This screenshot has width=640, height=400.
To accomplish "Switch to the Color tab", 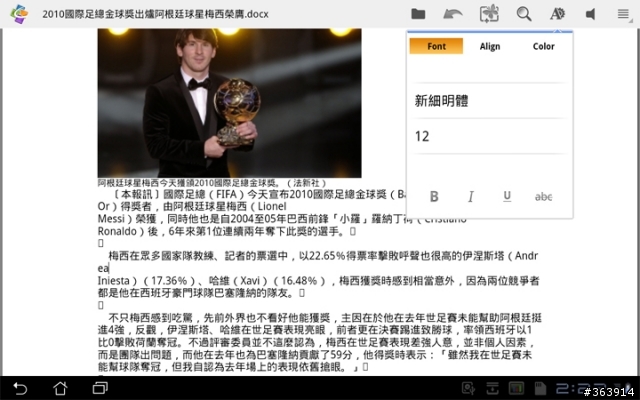I will (x=544, y=46).
